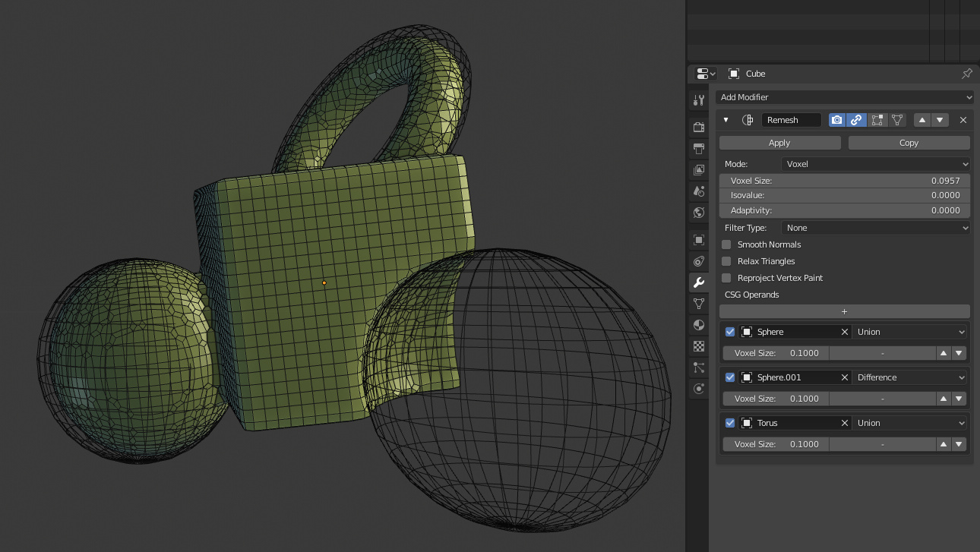Open the Add Modifier dropdown
Image resolution: width=980 pixels, height=552 pixels.
(845, 97)
